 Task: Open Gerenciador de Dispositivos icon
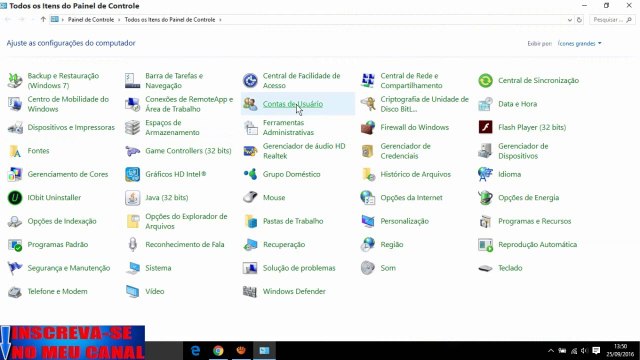click(x=485, y=151)
